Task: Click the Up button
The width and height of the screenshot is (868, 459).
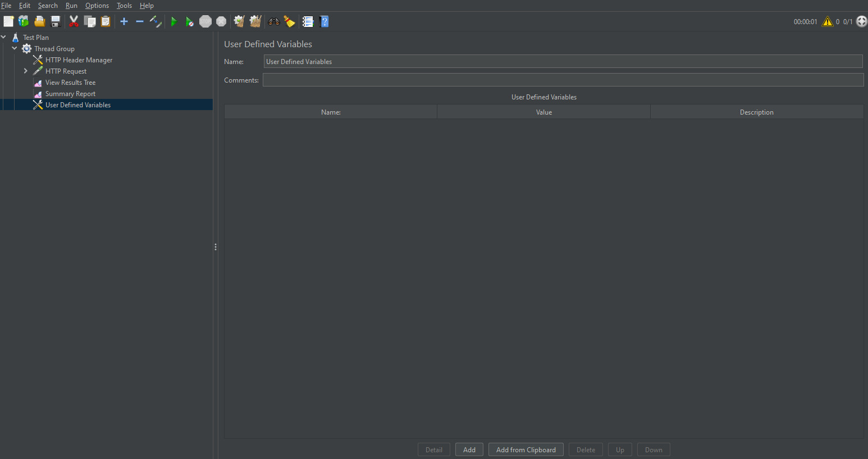Action: (620, 449)
